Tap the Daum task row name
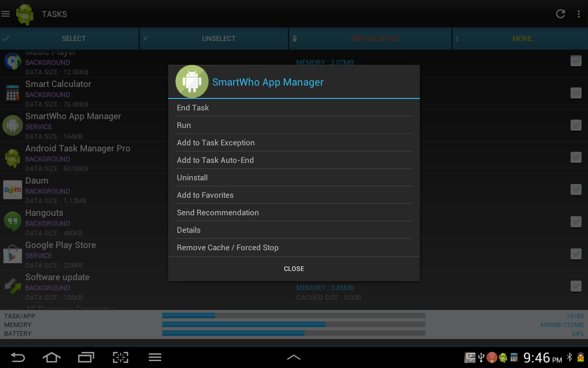This screenshot has width=588, height=368. point(37,181)
